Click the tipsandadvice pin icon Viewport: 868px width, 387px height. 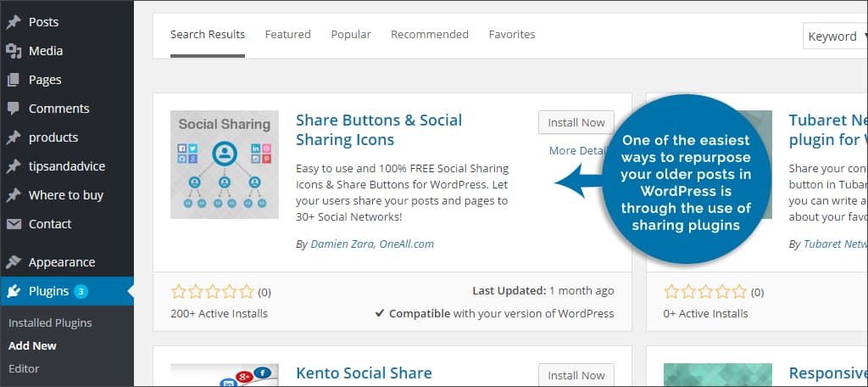point(14,166)
